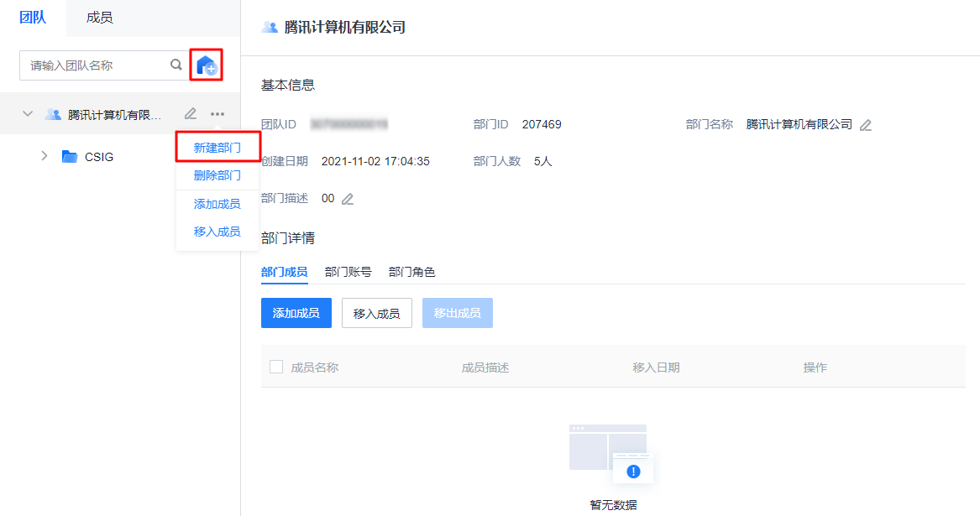Click the pencil edit icon beside 腾讯计算机有限 in tree

pyautogui.click(x=191, y=114)
